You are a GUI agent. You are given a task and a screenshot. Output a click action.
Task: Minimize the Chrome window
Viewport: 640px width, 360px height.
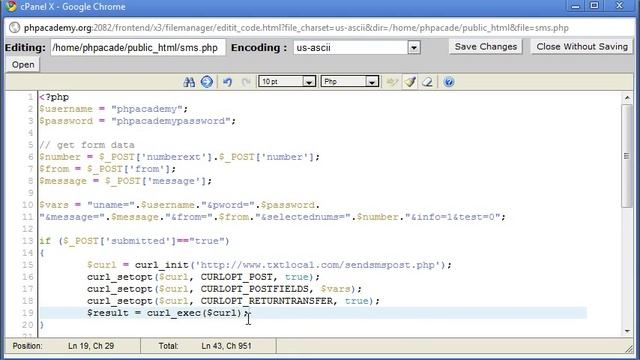576,6
